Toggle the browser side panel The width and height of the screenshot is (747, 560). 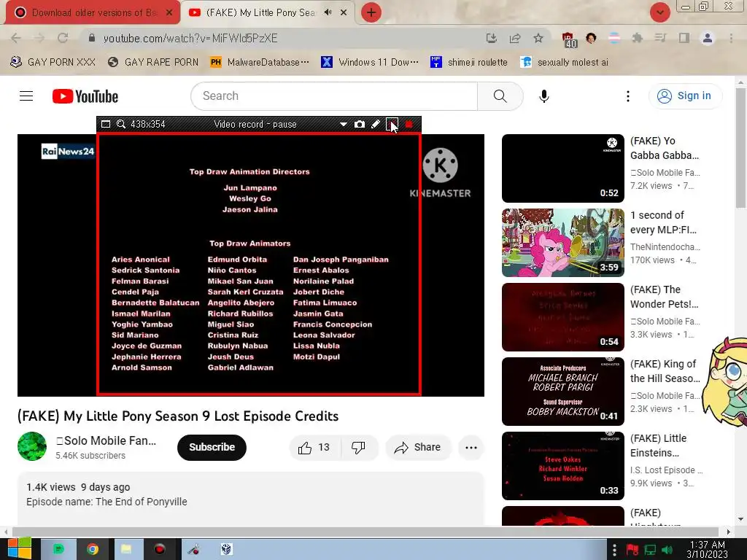click(684, 38)
